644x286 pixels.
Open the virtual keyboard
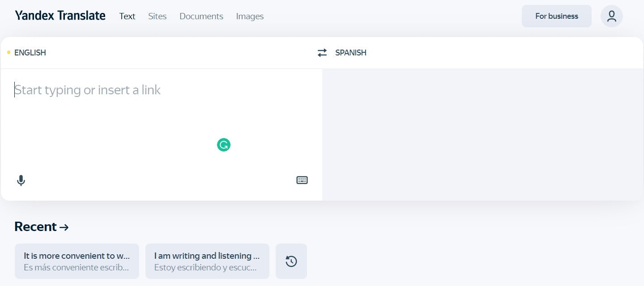click(x=302, y=180)
